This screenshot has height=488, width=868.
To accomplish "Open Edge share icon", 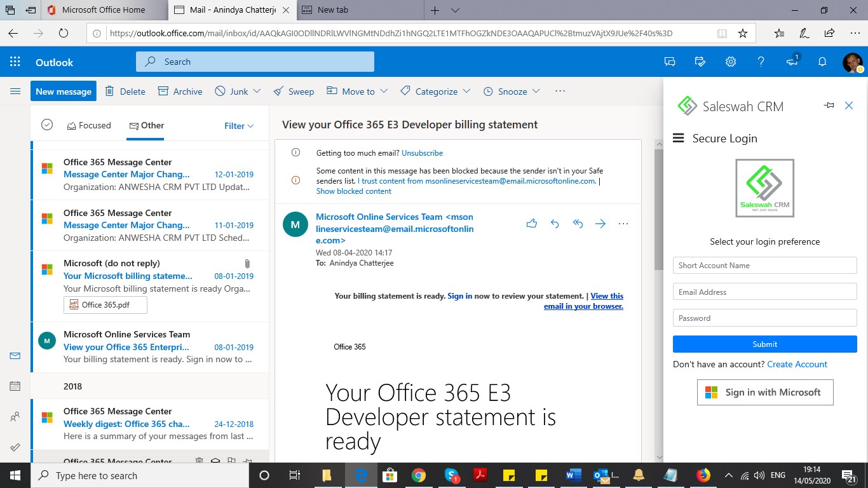I will coord(829,33).
